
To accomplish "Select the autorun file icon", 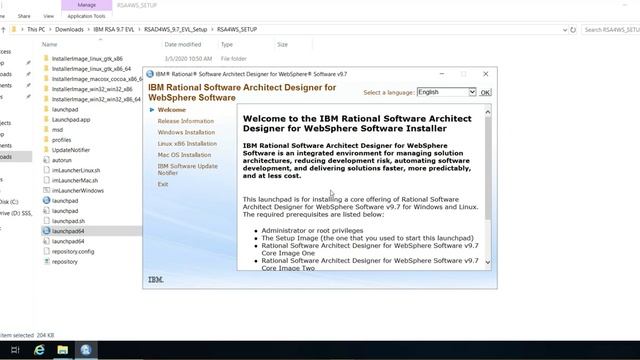I will tap(46, 160).
